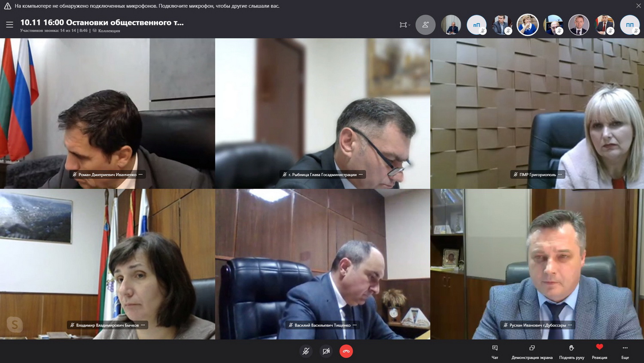Toggle the muted microphone button

[x=306, y=351]
